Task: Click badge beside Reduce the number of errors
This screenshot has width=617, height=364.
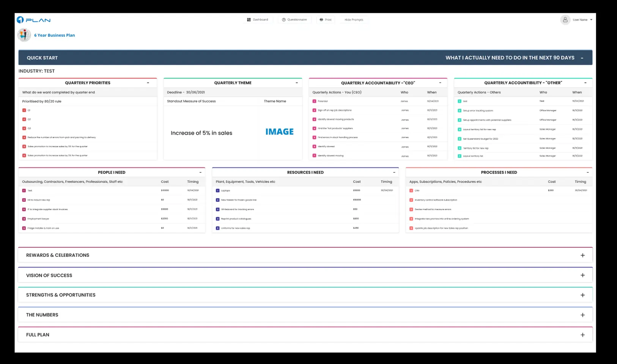Action: [x=24, y=137]
